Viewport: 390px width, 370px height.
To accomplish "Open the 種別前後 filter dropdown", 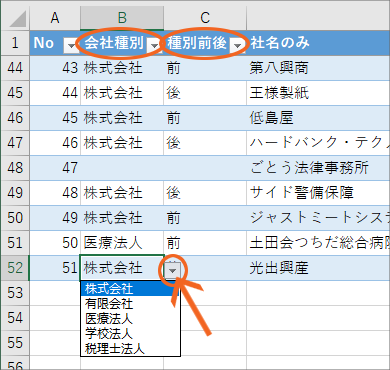I will pos(237,45).
